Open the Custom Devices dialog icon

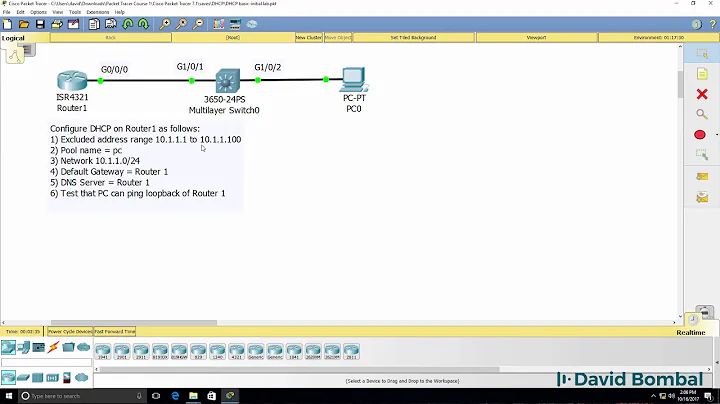pyautogui.click(x=235, y=24)
